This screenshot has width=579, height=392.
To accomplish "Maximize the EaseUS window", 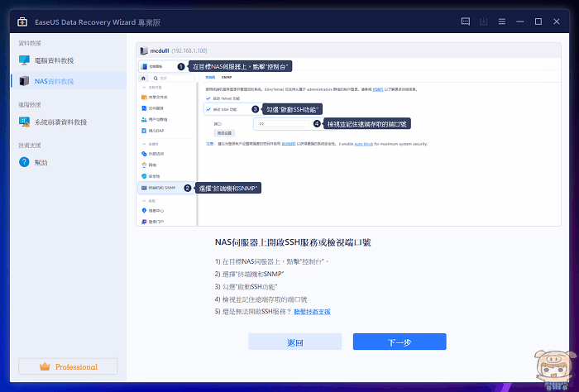I will tap(538, 22).
